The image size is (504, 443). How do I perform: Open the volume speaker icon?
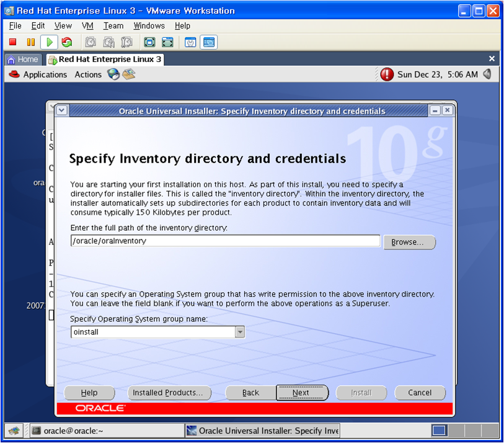click(x=488, y=74)
